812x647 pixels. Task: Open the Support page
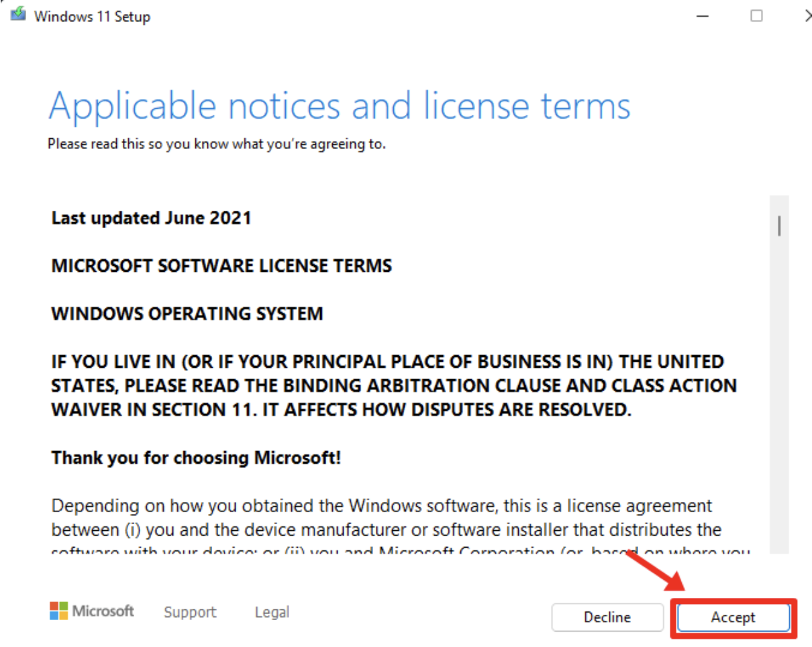pos(190,611)
